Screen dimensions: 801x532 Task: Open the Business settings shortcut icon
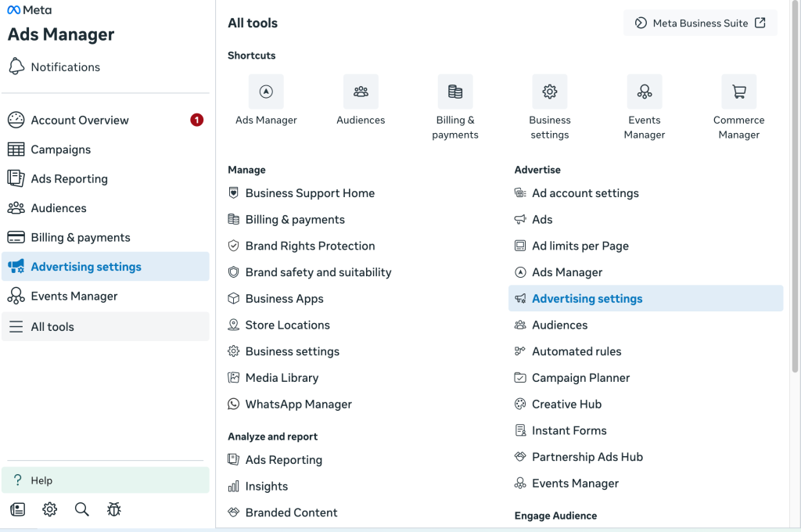pyautogui.click(x=550, y=91)
